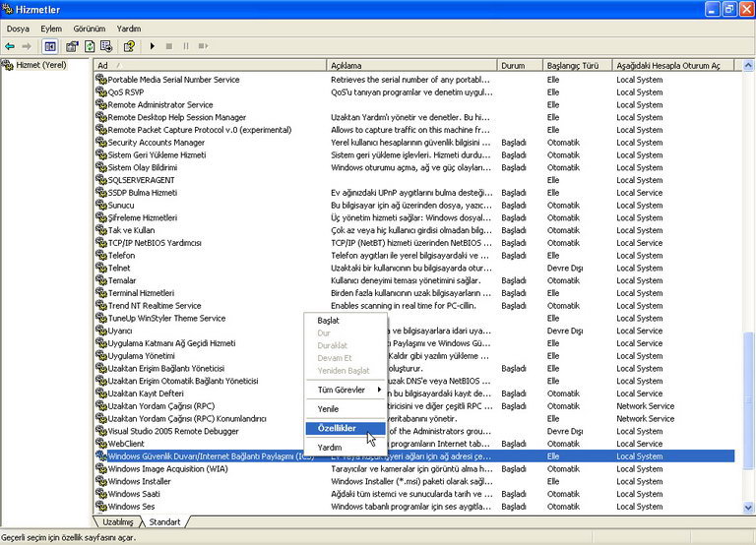Select Remote Packet Capture Protocol service

click(x=414, y=130)
